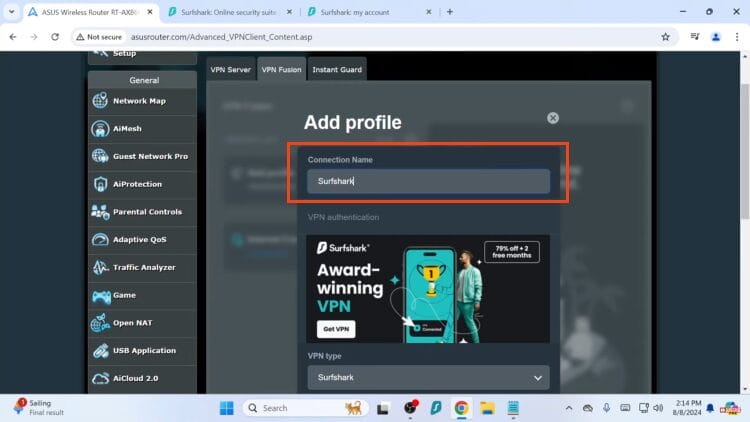Close the Add profile dialog
This screenshot has height=422, width=750.
click(553, 118)
